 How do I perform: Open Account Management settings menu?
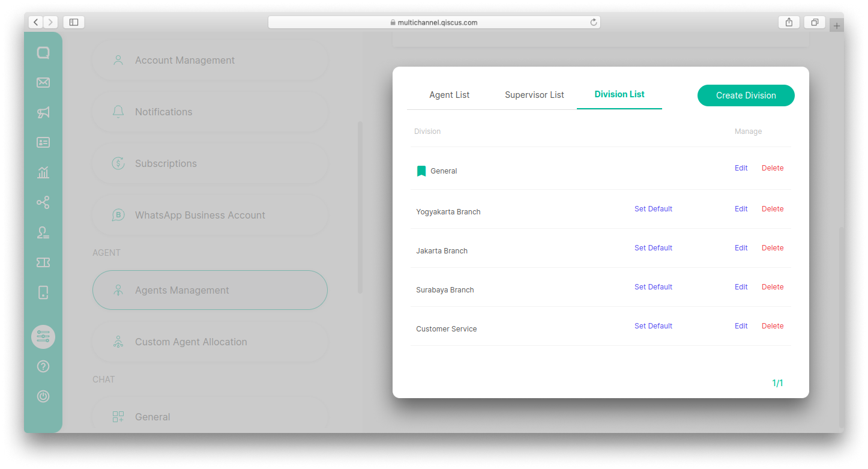pyautogui.click(x=210, y=60)
